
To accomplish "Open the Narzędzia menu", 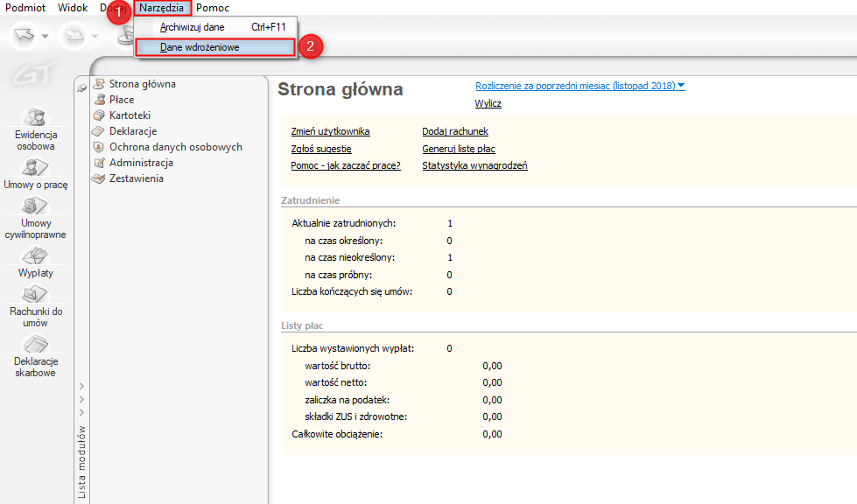I will click(x=161, y=8).
